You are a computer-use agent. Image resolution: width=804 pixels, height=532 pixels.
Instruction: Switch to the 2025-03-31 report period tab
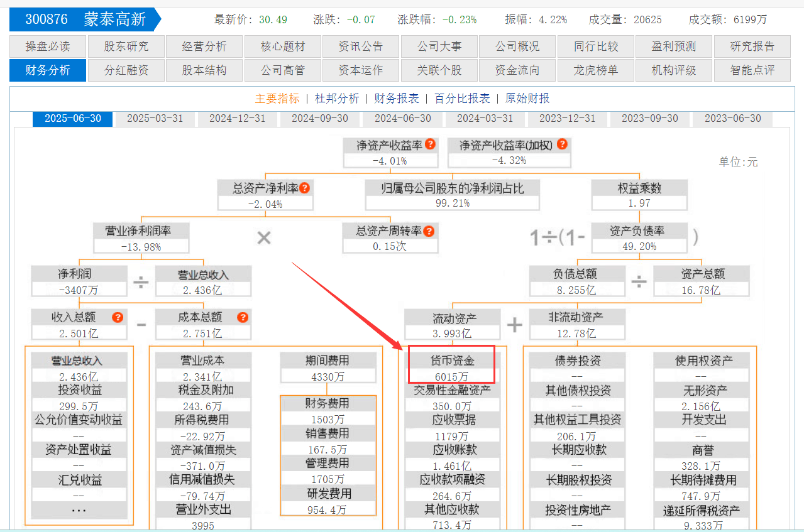(x=155, y=119)
